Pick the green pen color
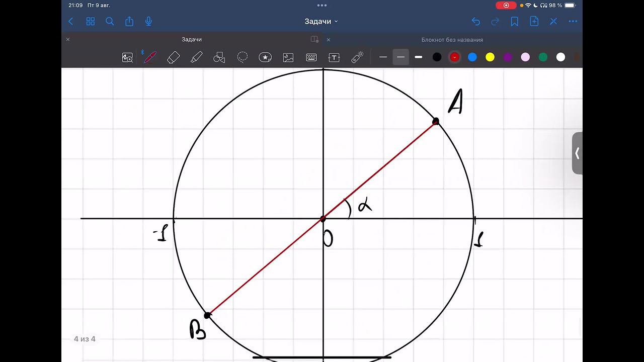 pyautogui.click(x=543, y=57)
